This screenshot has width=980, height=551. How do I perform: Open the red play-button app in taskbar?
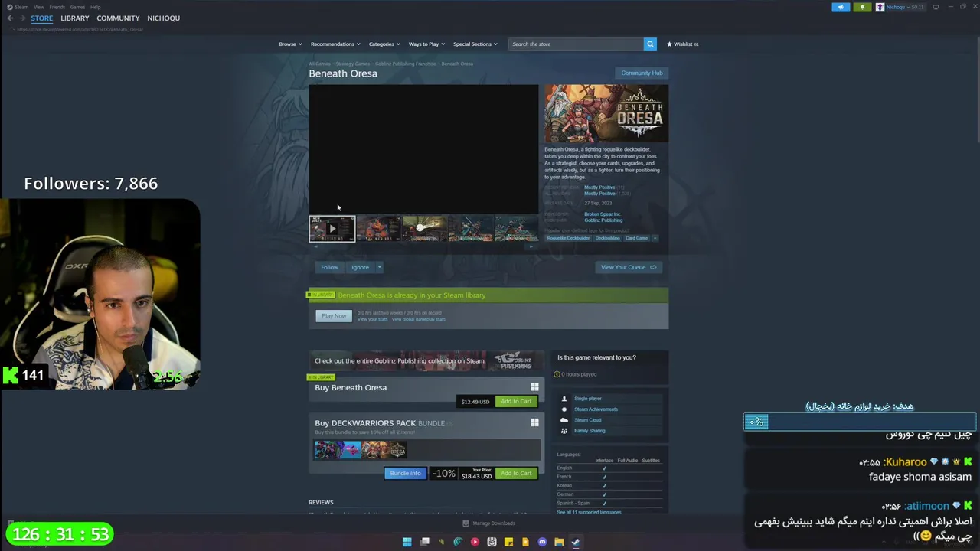(475, 542)
